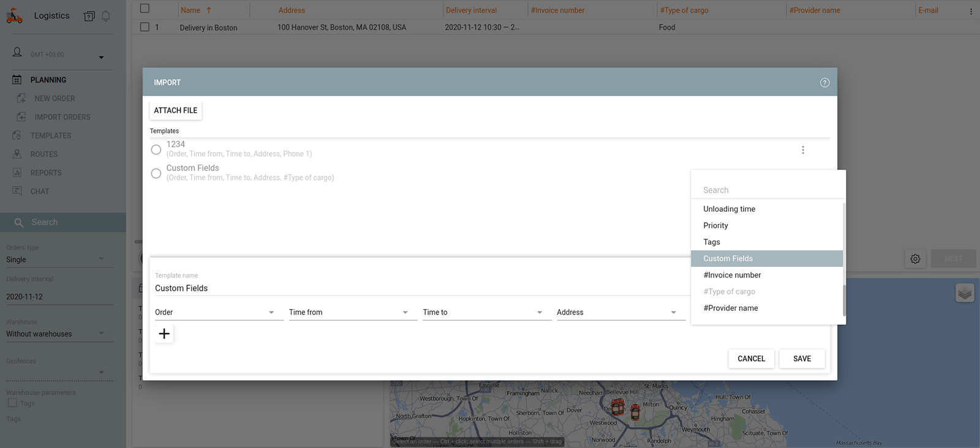Image resolution: width=980 pixels, height=448 pixels.
Task: Open the settings gear icon
Action: point(915,259)
